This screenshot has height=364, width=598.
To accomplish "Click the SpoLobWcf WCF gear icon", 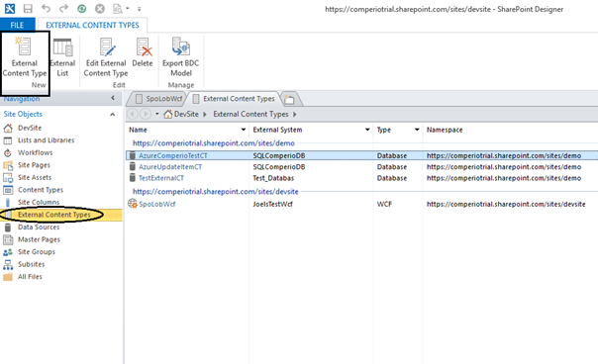I will [x=133, y=204].
